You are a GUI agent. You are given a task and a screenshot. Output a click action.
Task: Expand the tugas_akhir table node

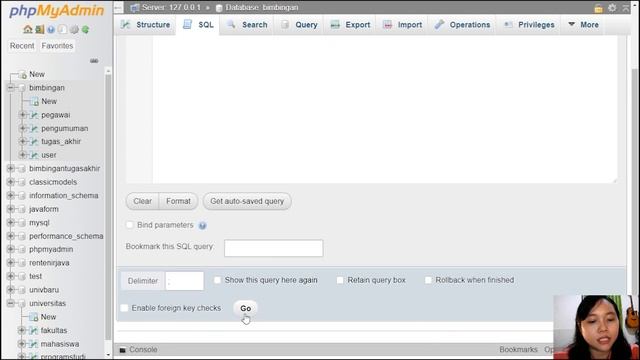23,141
